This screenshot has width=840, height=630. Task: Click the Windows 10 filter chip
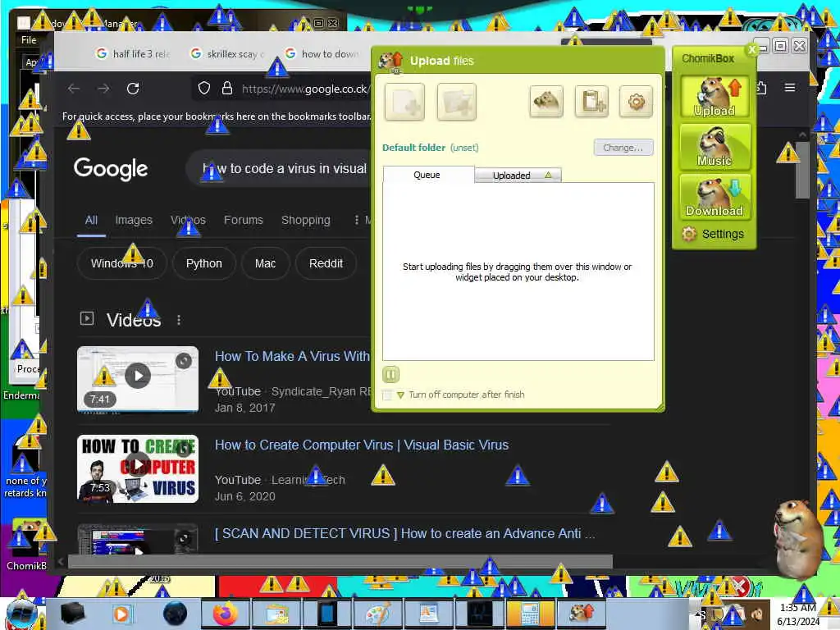(122, 263)
